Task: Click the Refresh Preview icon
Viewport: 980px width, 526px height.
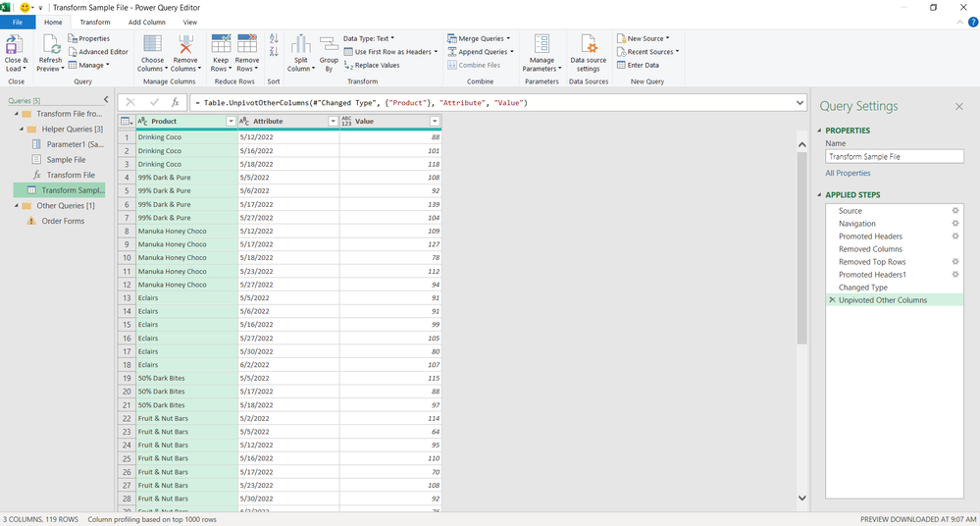Action: click(51, 46)
